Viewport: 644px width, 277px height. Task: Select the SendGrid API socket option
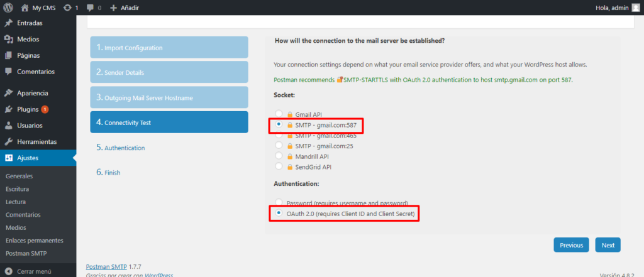click(279, 166)
